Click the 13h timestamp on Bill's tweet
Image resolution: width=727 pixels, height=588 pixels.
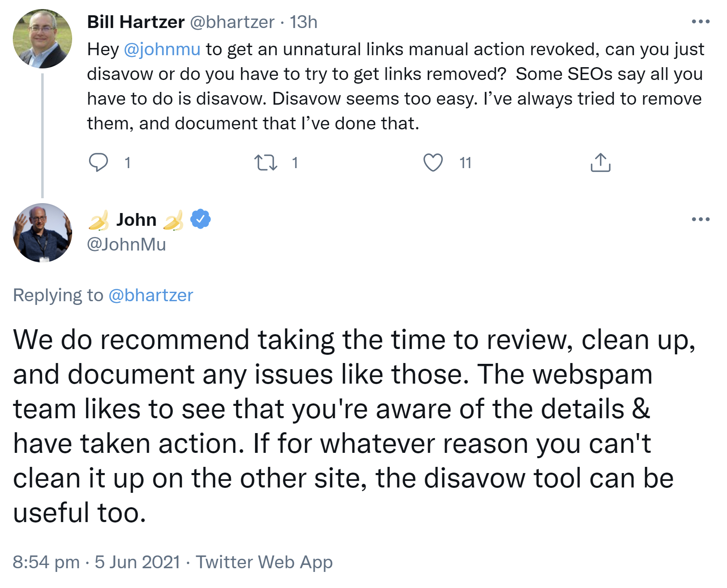[303, 22]
